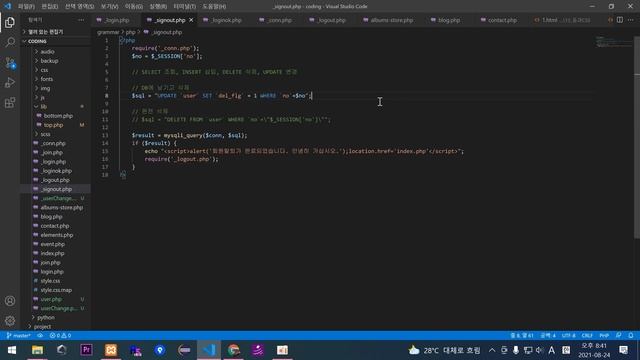
Task: Click errors and warnings counter in status bar
Action: 60,336
